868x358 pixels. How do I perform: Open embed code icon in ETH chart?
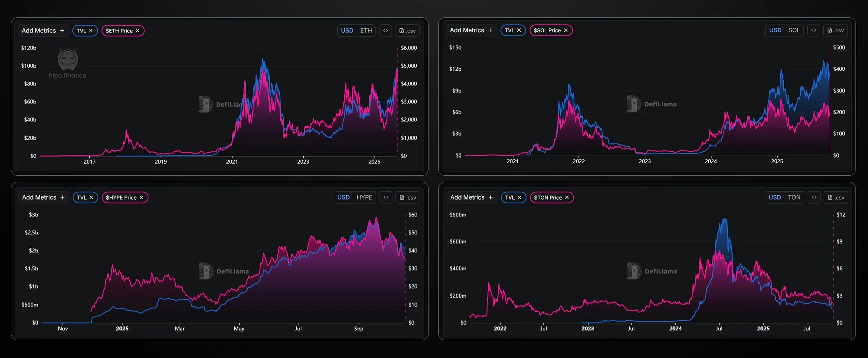pos(385,30)
